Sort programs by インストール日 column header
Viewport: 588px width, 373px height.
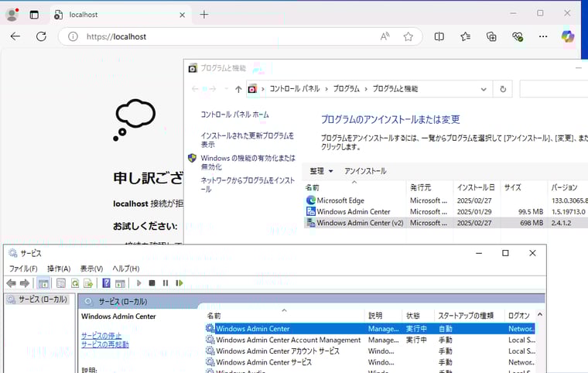tap(477, 187)
